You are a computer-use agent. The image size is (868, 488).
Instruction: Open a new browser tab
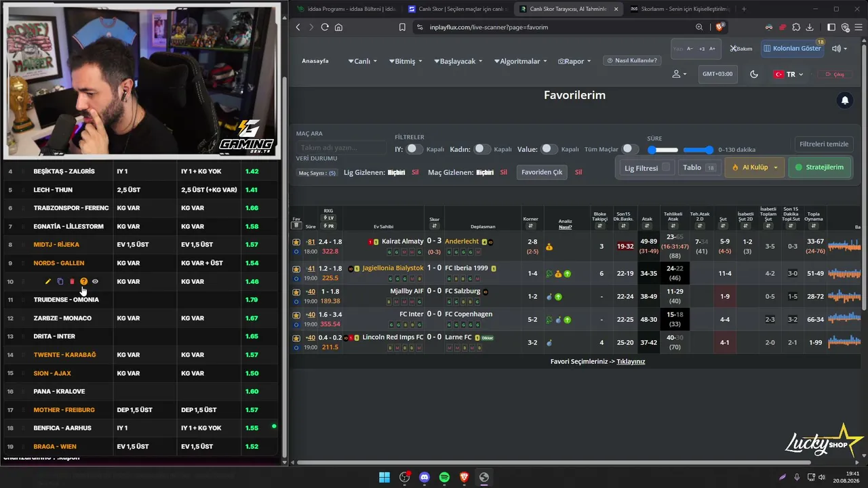point(744,9)
